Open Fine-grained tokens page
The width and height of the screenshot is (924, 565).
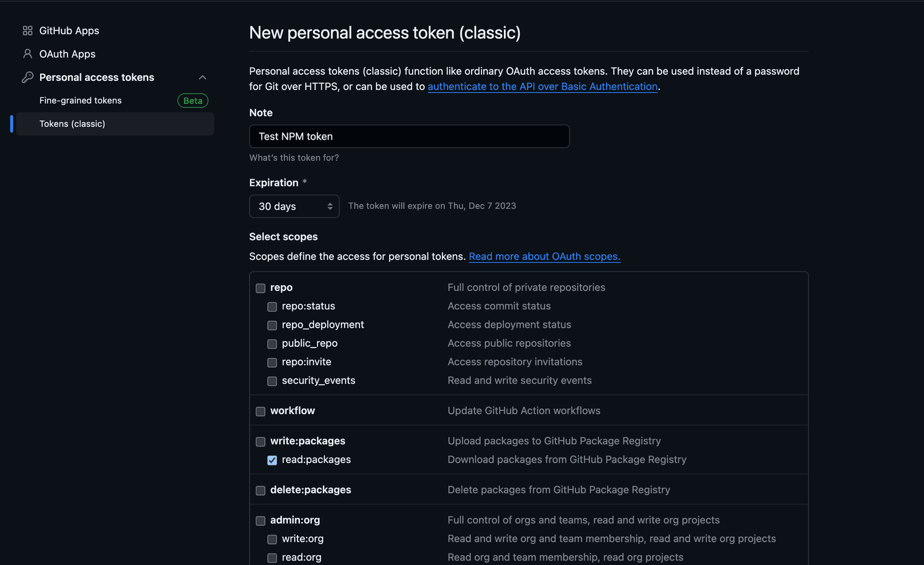pyautogui.click(x=80, y=101)
